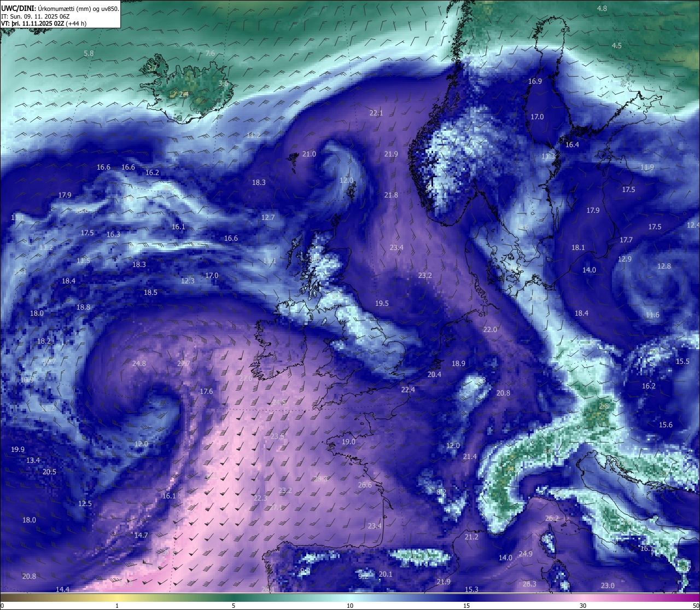Click the map value '20.4' near the Dover Strait
The image size is (700, 610).
click(434, 375)
